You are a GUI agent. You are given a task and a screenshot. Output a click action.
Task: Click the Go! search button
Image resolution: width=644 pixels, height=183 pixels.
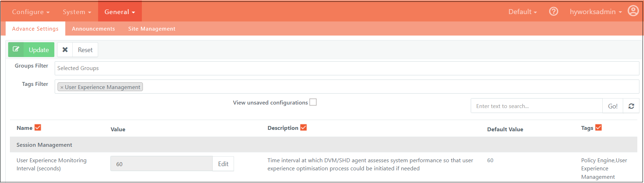coord(613,106)
